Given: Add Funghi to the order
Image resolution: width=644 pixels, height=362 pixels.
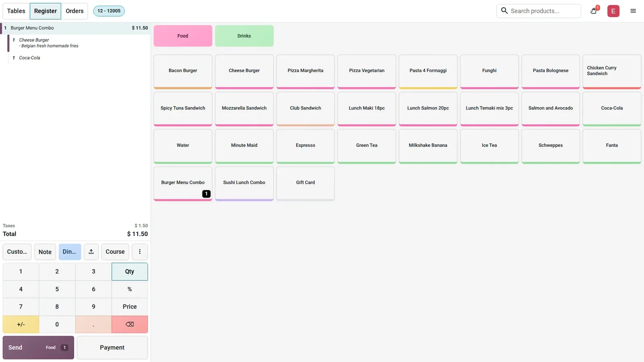Looking at the screenshot, I should [x=489, y=72].
